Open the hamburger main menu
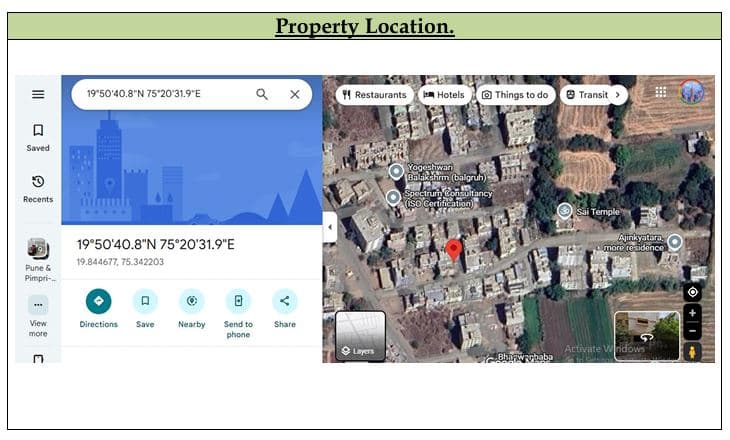The height and width of the screenshot is (440, 730). [38, 95]
